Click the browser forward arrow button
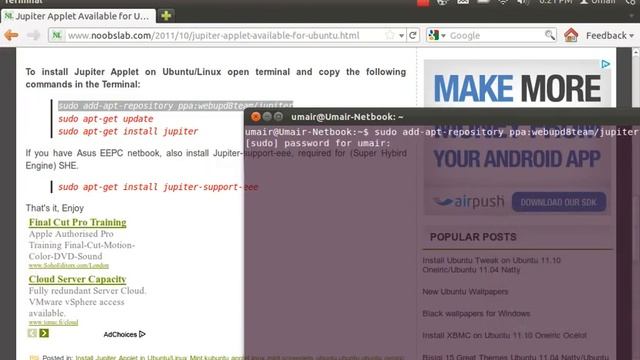Image resolution: width=640 pixels, height=360 pixels. (33, 36)
